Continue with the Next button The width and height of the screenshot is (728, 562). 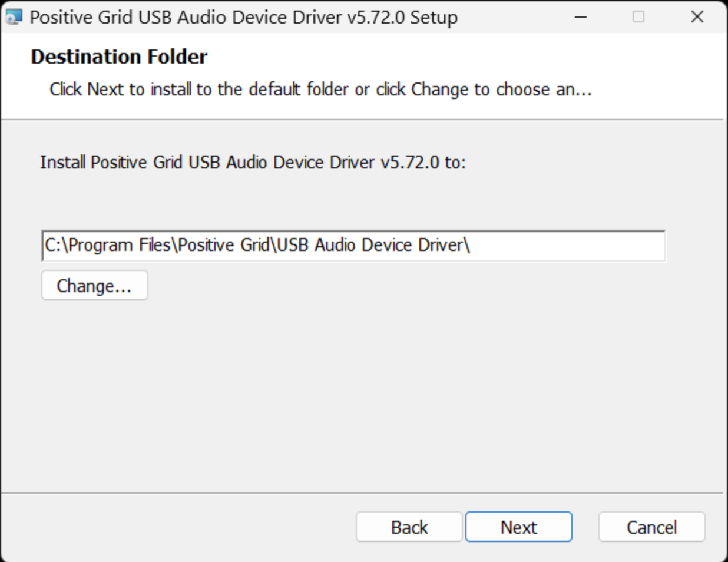pyautogui.click(x=519, y=527)
